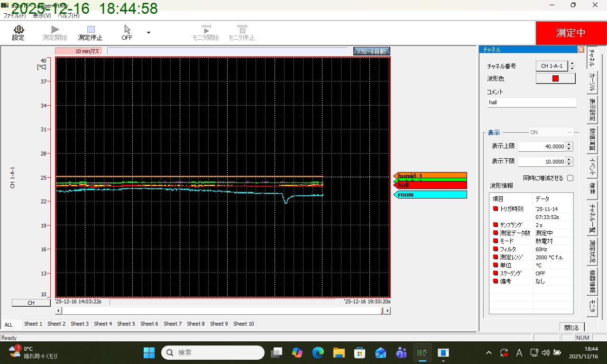Click the モニタ停止 monitor stop icon
The image size is (607, 364).
[x=242, y=32]
